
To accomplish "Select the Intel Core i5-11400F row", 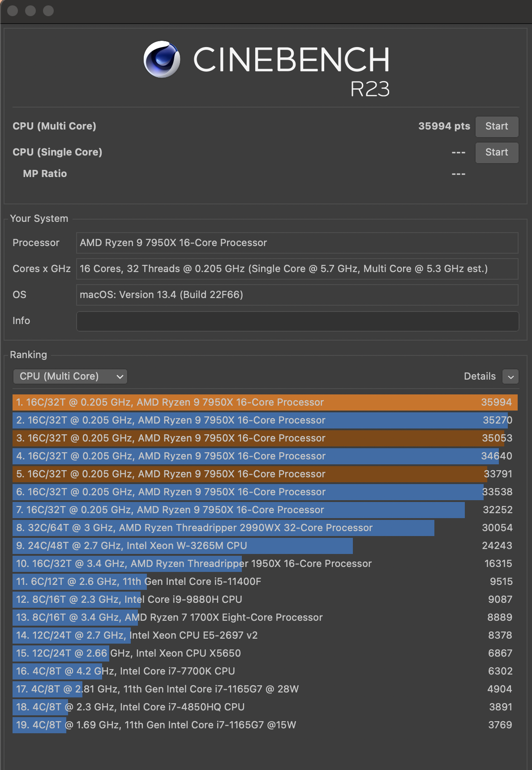I will point(265,582).
